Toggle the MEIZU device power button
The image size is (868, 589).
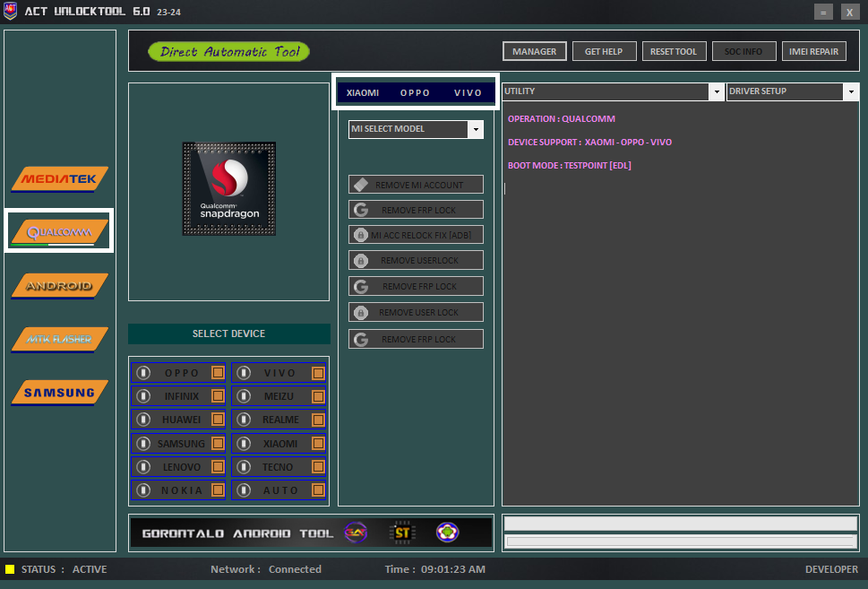pyautogui.click(x=244, y=396)
